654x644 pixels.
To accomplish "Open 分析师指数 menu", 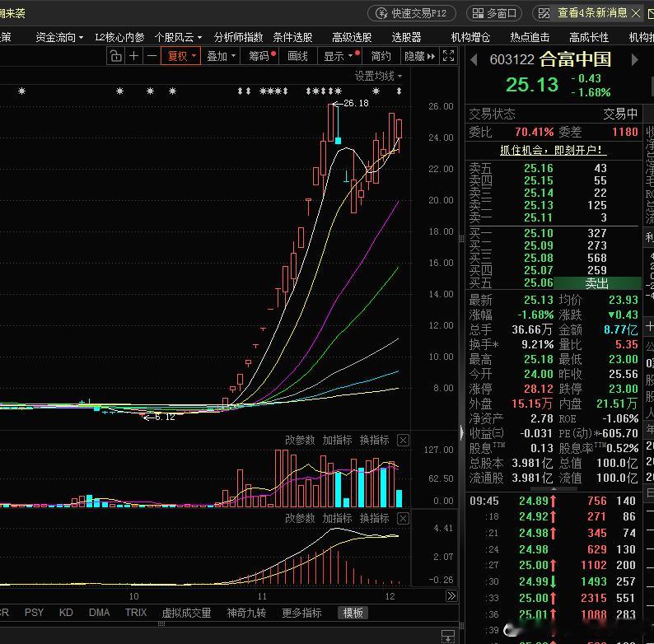I will [x=238, y=38].
